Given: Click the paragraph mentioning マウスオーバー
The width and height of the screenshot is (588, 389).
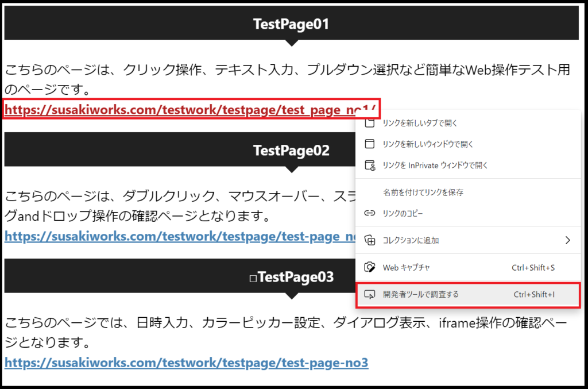Looking at the screenshot, I should [x=180, y=206].
